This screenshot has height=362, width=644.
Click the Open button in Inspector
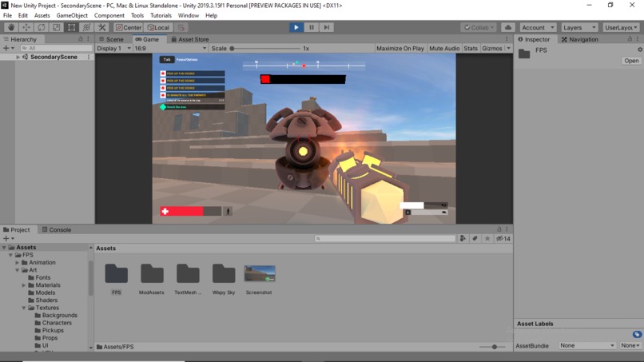(x=631, y=61)
